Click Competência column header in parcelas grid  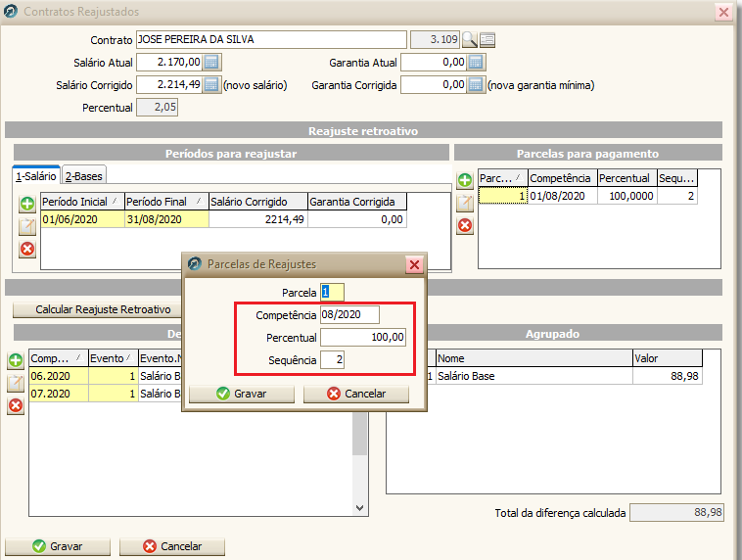563,178
